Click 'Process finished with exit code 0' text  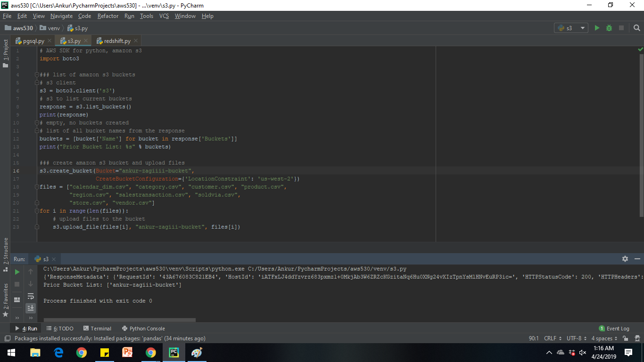click(x=98, y=301)
